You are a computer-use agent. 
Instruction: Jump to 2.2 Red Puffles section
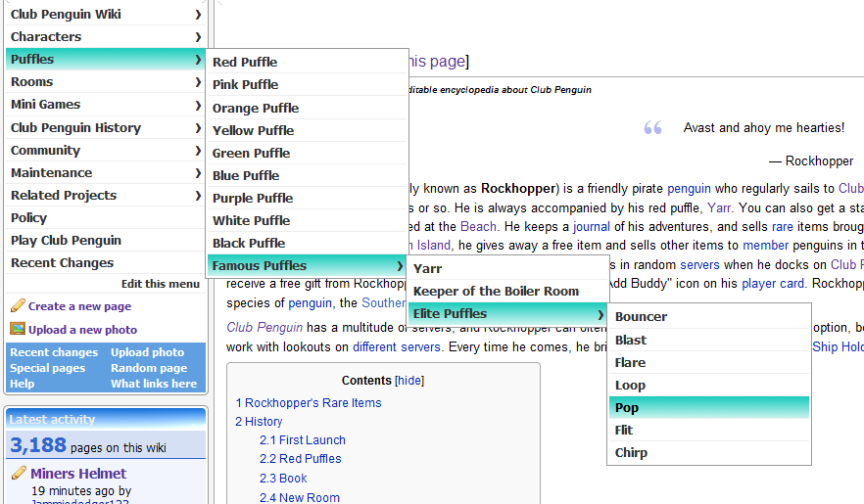pyautogui.click(x=301, y=459)
